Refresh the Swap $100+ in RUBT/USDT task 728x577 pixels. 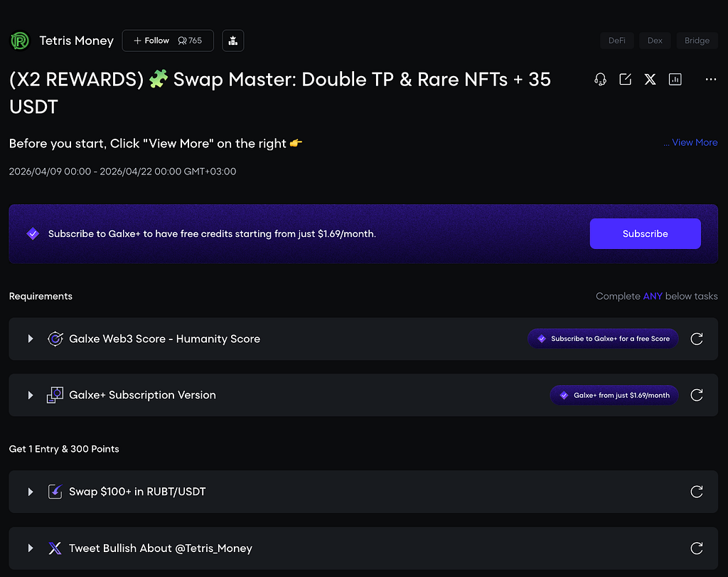coord(697,492)
